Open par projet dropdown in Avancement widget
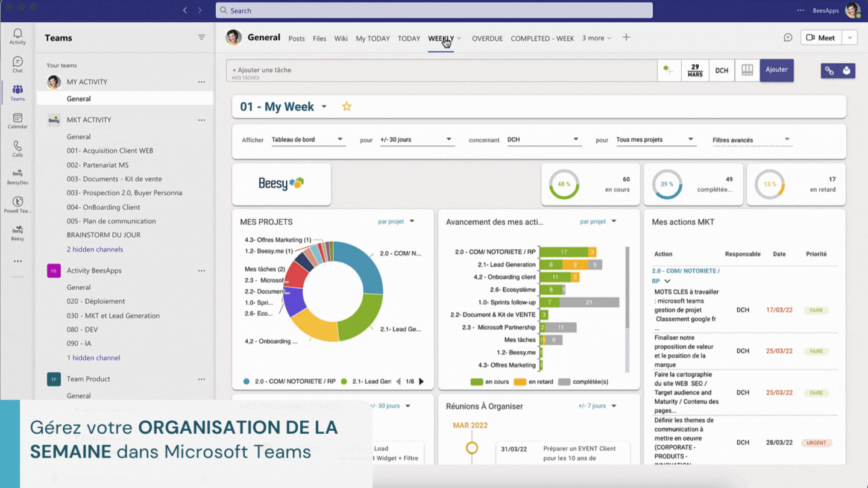The image size is (868, 488). [599, 222]
